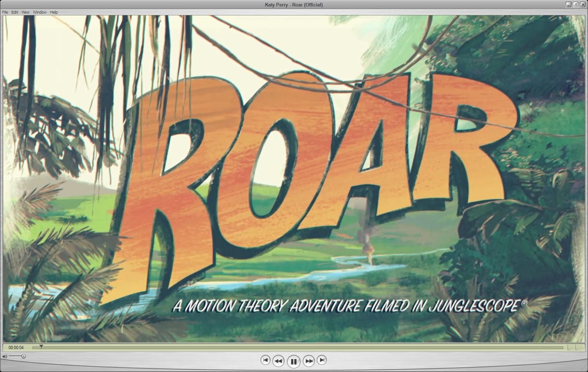Mute audio with the speaker icon
588x372 pixels.
pos(4,356)
